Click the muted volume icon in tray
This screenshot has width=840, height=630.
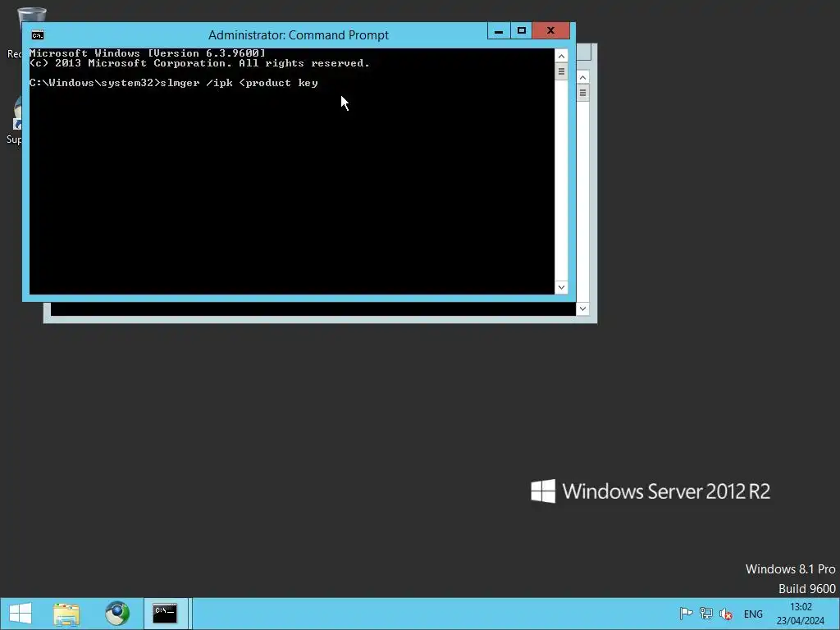(726, 614)
